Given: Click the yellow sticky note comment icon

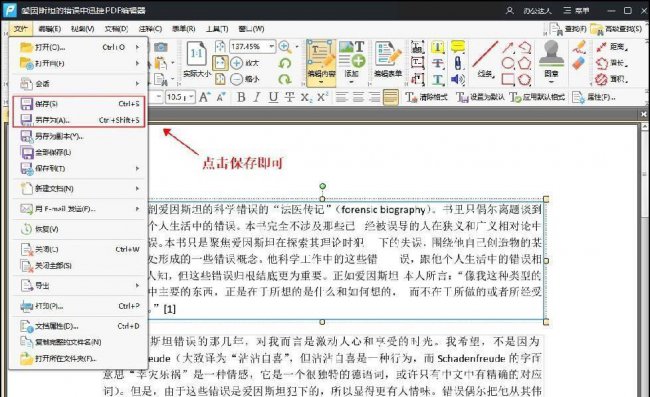Looking at the screenshot, I should 458,46.
